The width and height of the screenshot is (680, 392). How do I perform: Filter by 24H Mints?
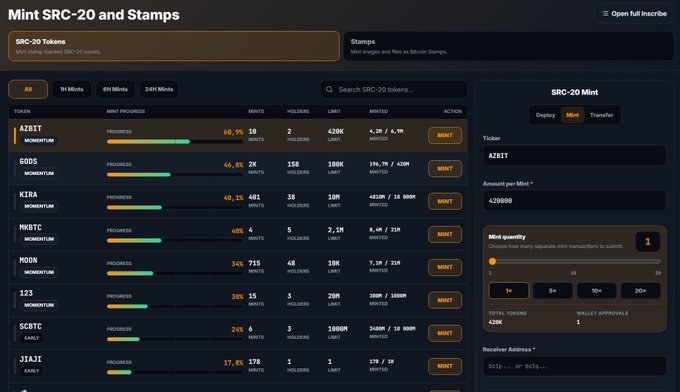click(159, 89)
